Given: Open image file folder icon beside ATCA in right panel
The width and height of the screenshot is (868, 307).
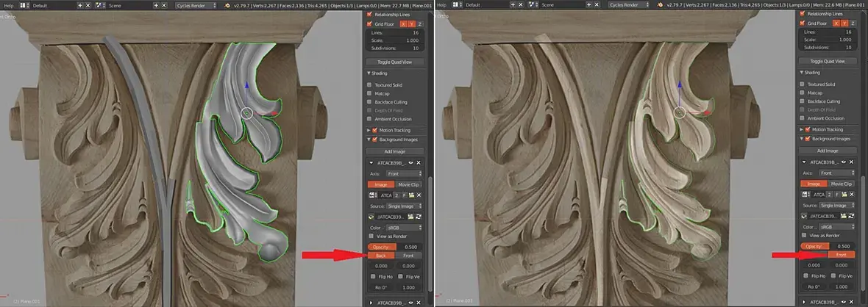Looking at the screenshot, I should [x=844, y=195].
